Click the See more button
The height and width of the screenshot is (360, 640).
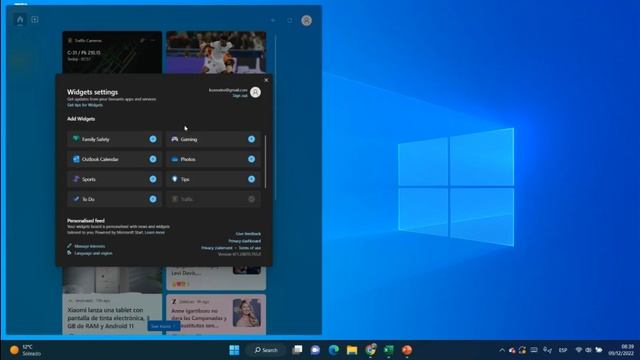click(x=163, y=326)
